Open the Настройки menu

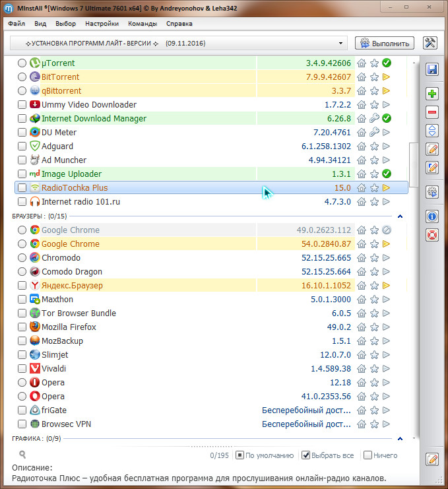point(102,24)
